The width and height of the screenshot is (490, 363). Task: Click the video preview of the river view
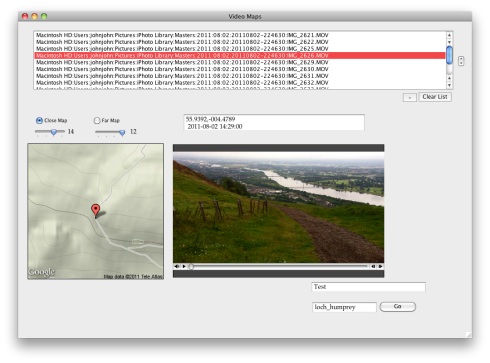tap(278, 207)
